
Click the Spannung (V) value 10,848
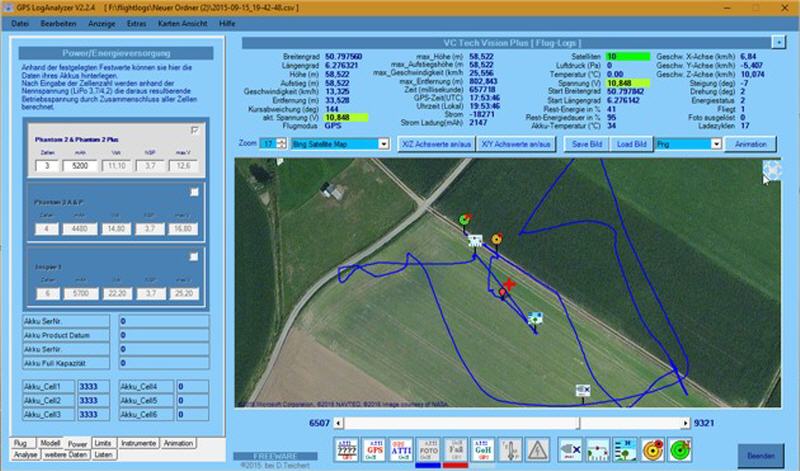[628, 83]
